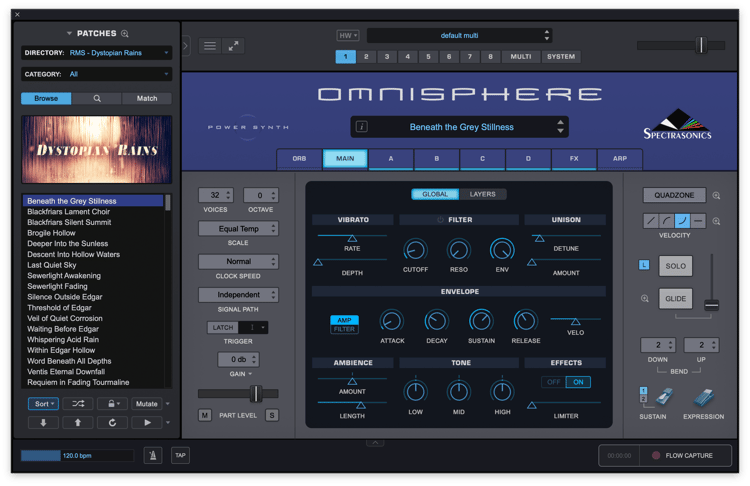Open the MULTI page
This screenshot has height=486, width=750.
[x=521, y=56]
